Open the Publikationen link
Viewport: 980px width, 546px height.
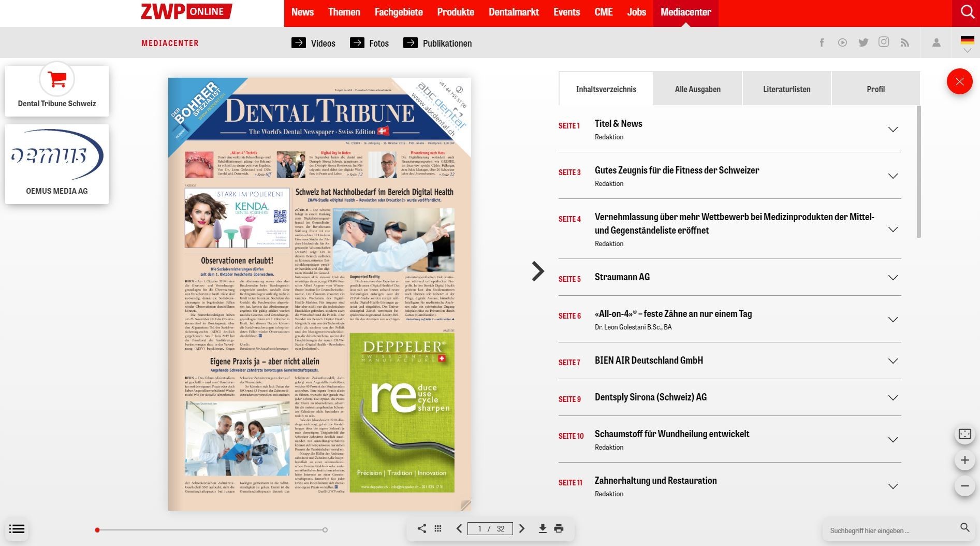pos(437,43)
